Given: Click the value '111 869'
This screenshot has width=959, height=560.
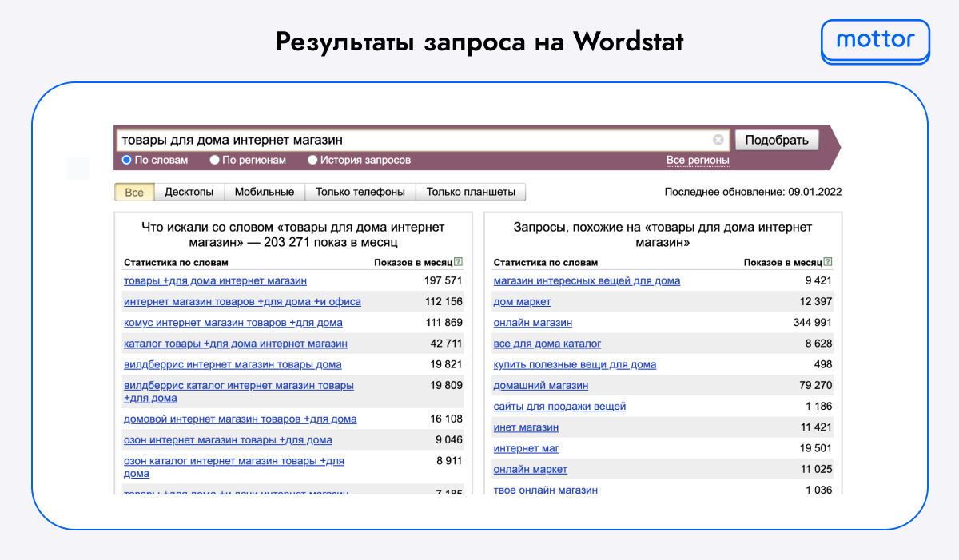Looking at the screenshot, I should [x=444, y=323].
